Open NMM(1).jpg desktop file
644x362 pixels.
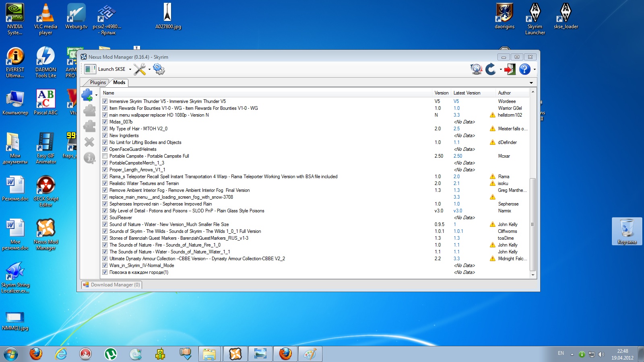[15, 321]
